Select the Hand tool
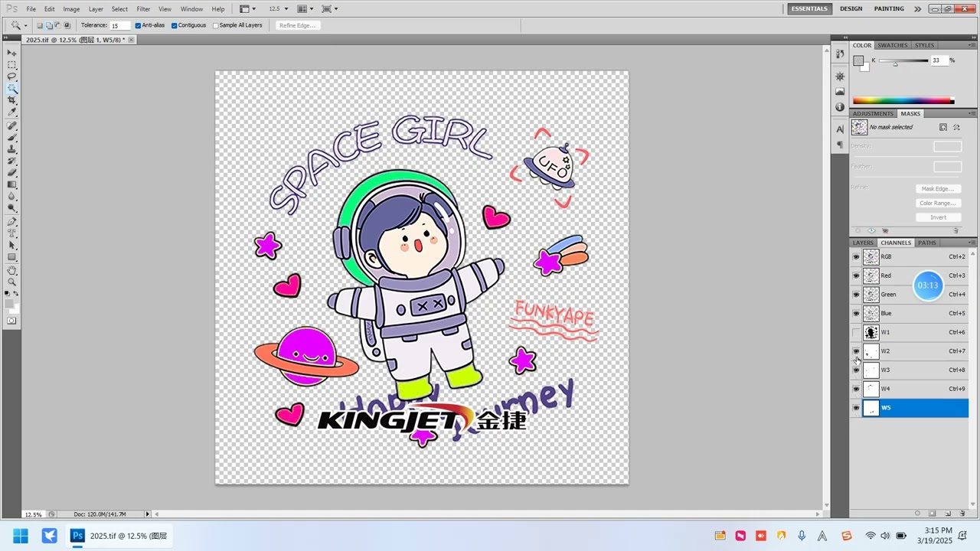 coord(11,270)
